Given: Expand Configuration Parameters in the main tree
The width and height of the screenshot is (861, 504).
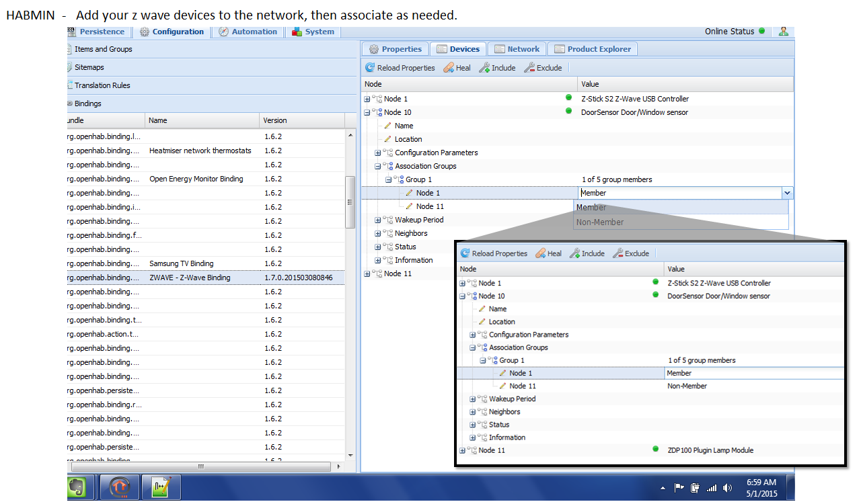Looking at the screenshot, I should coord(378,153).
